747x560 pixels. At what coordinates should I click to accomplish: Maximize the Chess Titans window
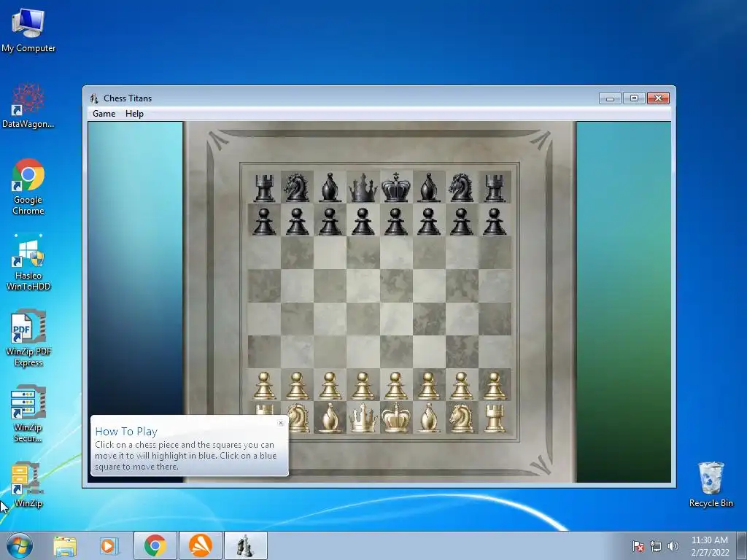634,98
